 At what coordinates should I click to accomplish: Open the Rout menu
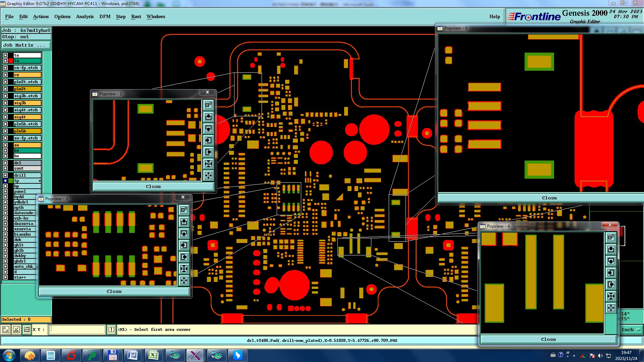(136, 16)
